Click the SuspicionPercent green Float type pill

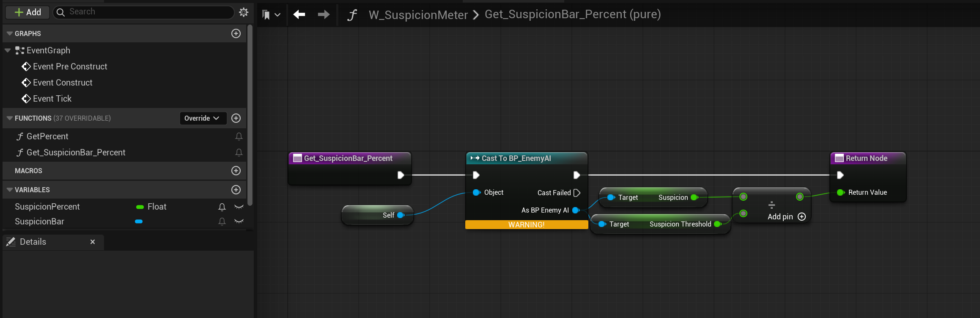[x=140, y=207]
